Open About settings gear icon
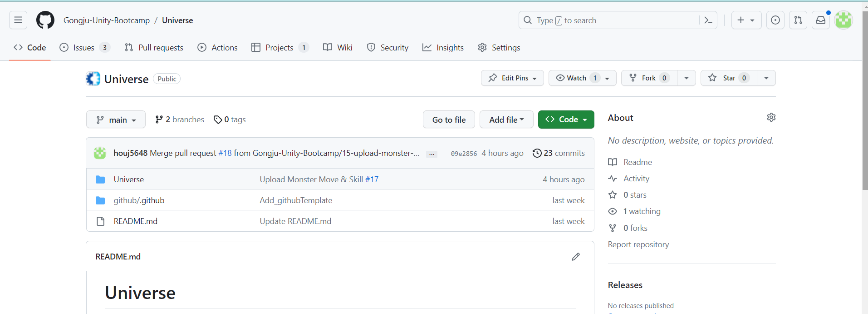Viewport: 868px width, 314px height. (x=771, y=117)
